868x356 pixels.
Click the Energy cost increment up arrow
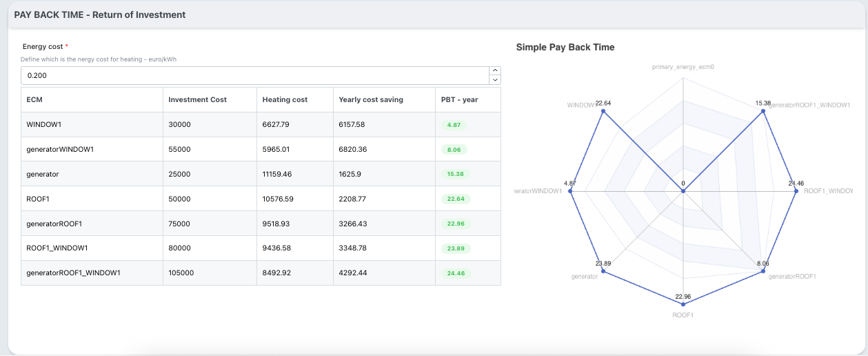point(494,70)
